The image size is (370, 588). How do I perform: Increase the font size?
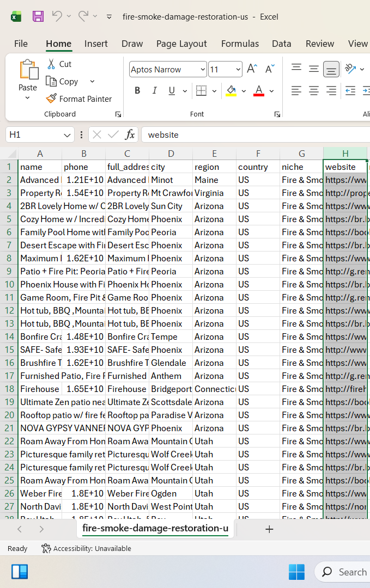(x=252, y=69)
